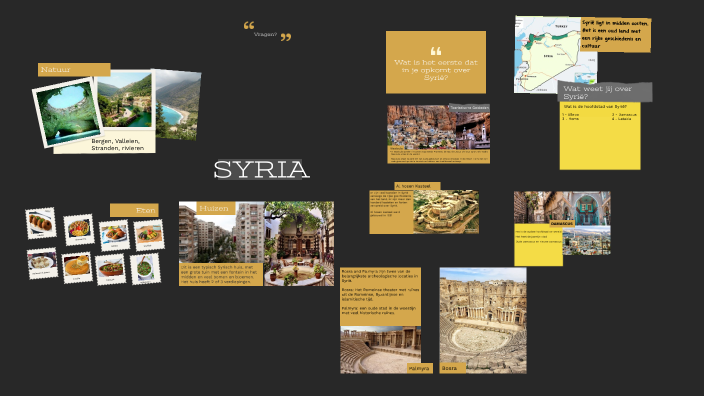Select the 'Bosra and Palmyra' description text
Viewport: 704px width, 396px height.
[x=380, y=297]
